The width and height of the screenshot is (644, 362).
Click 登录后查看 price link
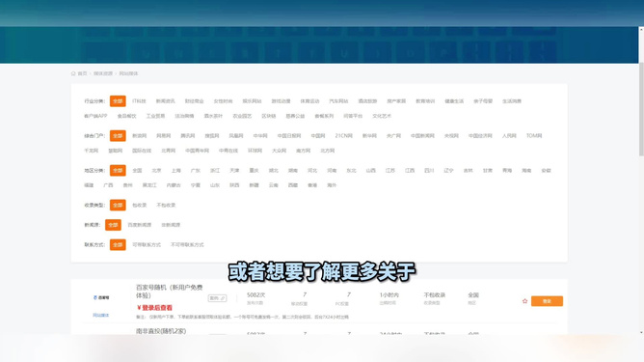point(154,308)
